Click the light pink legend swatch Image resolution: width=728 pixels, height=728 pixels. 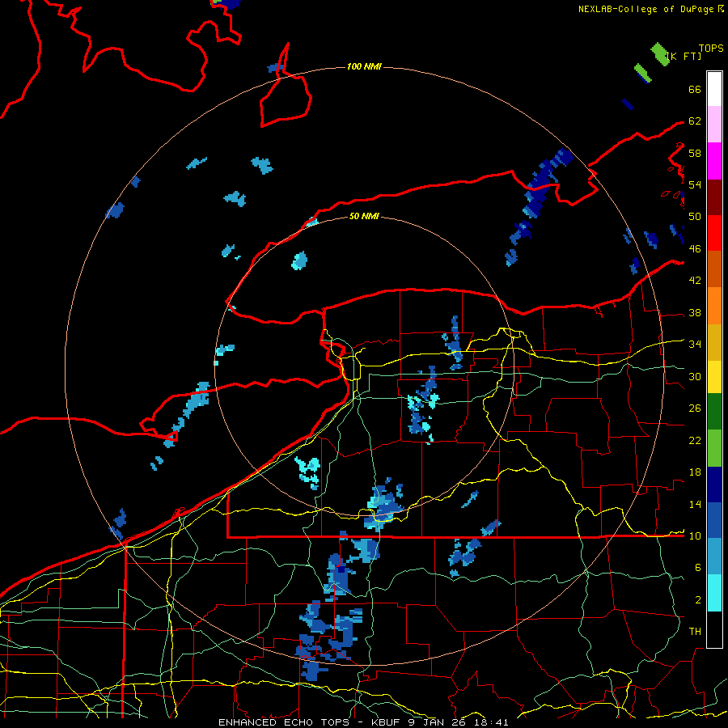(714, 125)
